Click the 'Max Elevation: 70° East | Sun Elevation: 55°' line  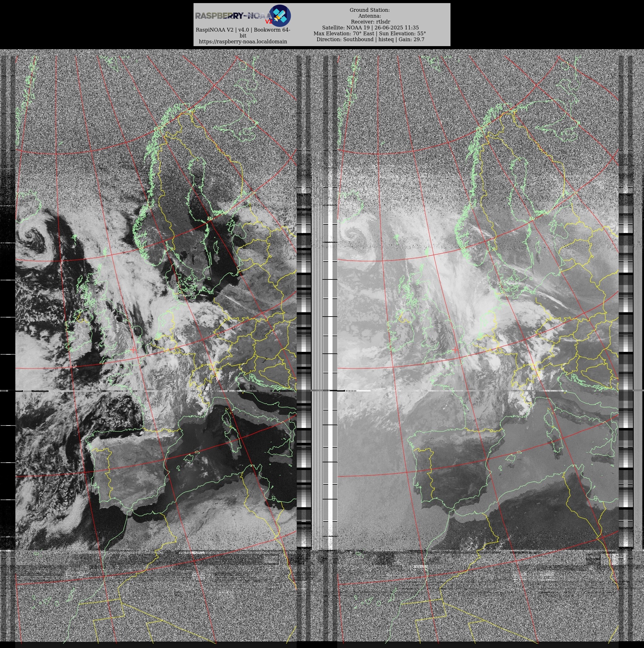pyautogui.click(x=370, y=33)
